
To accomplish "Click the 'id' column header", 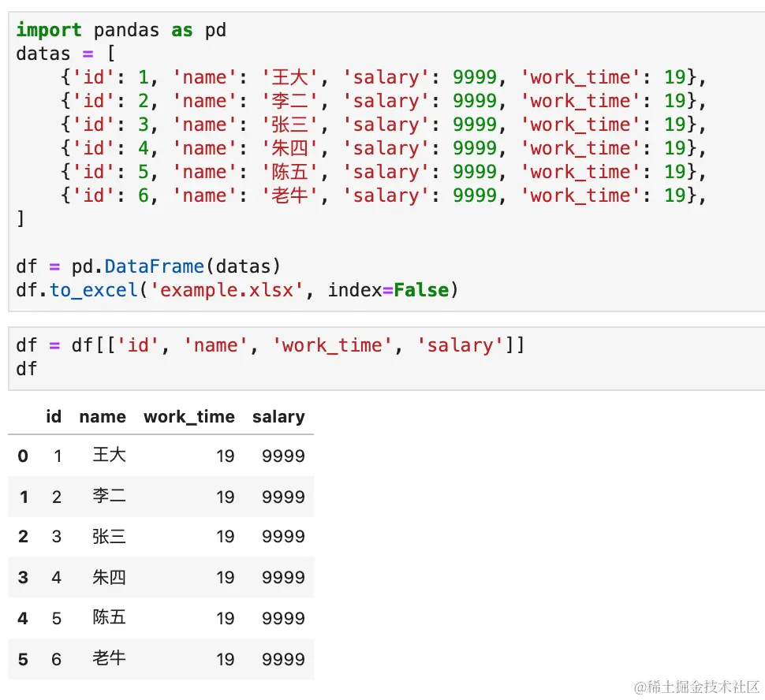I will [54, 416].
